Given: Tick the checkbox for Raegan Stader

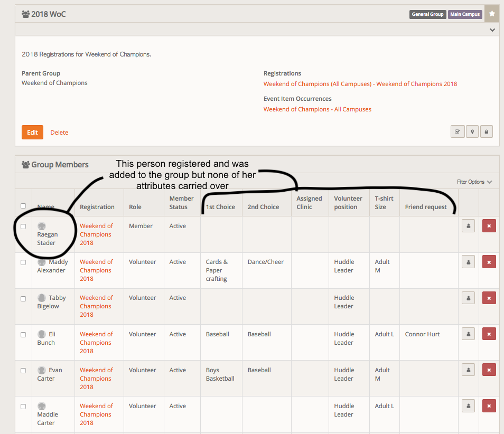Looking at the screenshot, I should tap(23, 227).
